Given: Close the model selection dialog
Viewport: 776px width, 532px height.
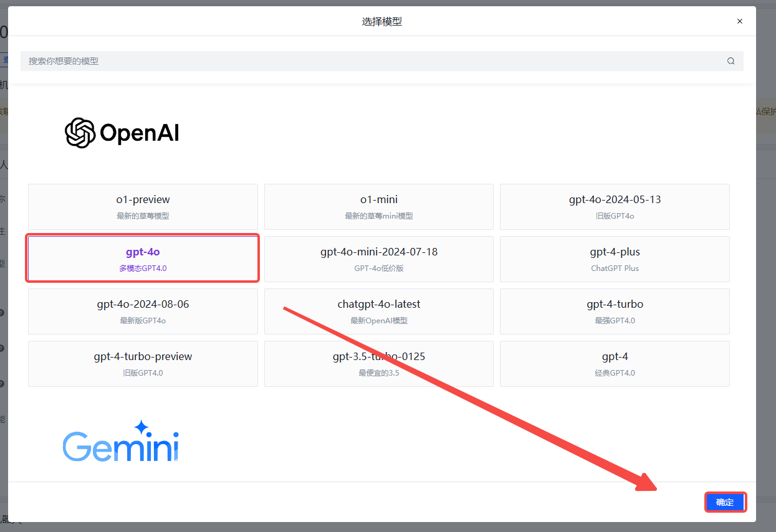Looking at the screenshot, I should tap(740, 21).
